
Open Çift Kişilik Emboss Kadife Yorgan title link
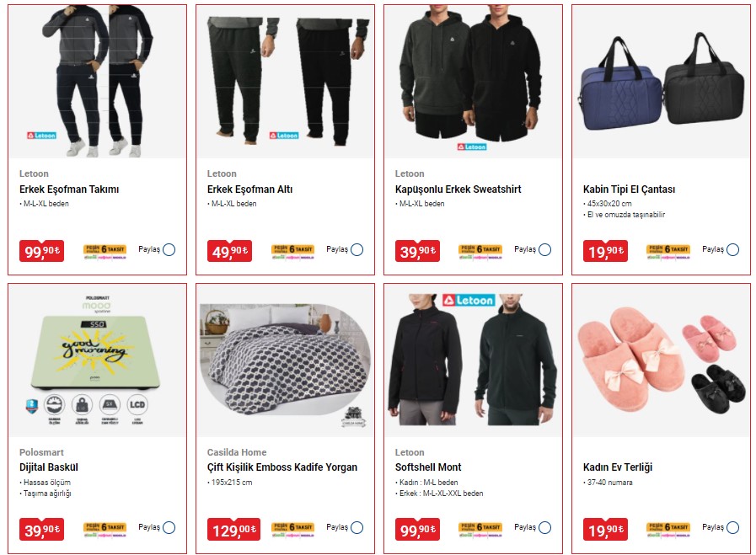tap(282, 467)
